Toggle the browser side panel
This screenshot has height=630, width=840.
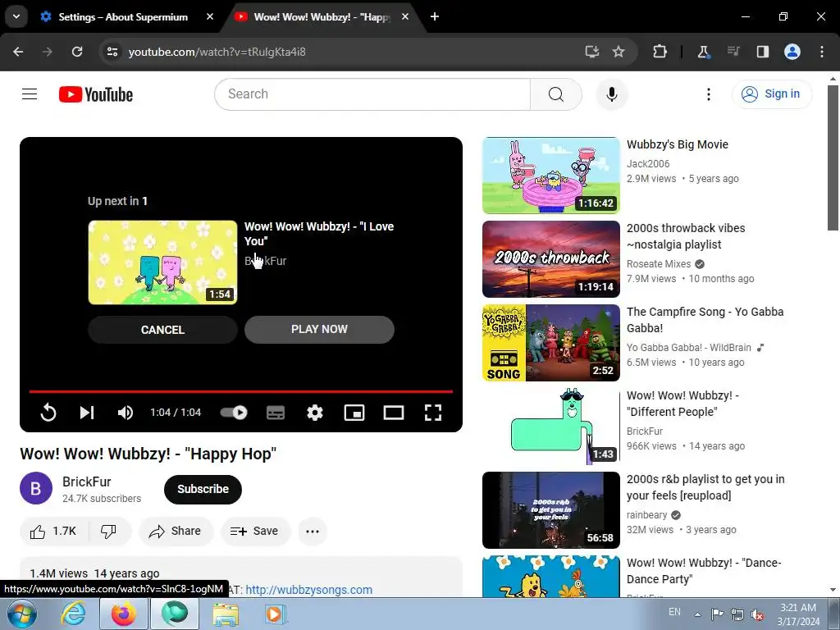tap(762, 52)
